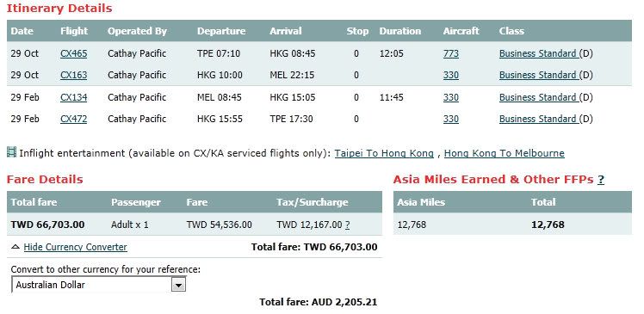Select the Australian Dollar combo box
The width and height of the screenshot is (644, 314).
point(98,285)
